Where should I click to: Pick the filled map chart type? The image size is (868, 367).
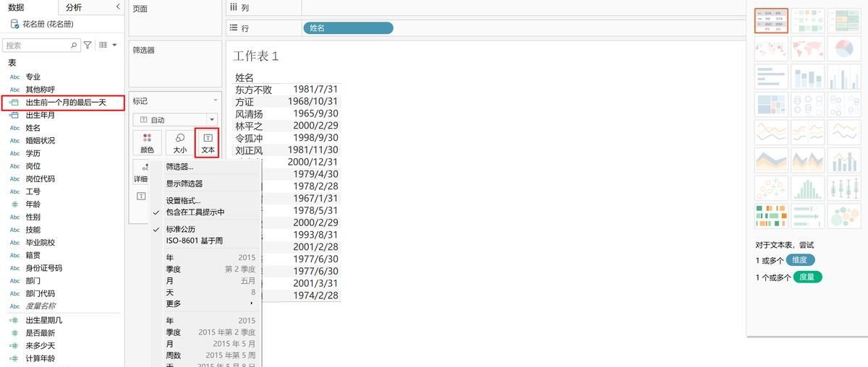coord(807,48)
